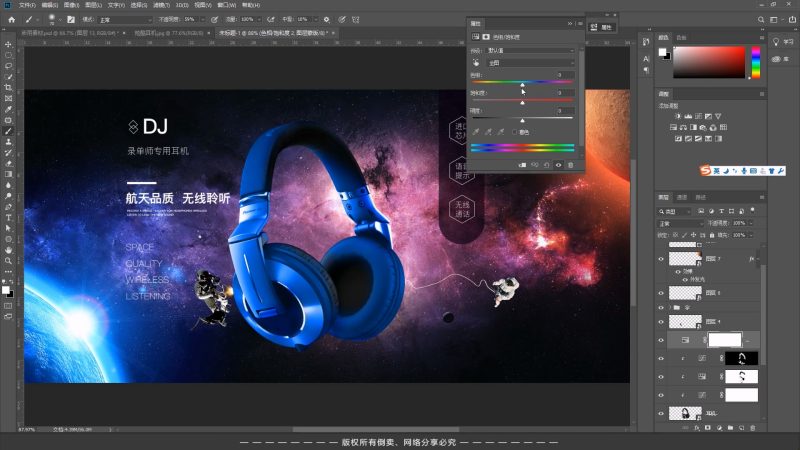Click the saturation (饱和度) slider handle
This screenshot has width=800, height=450.
pos(522,103)
